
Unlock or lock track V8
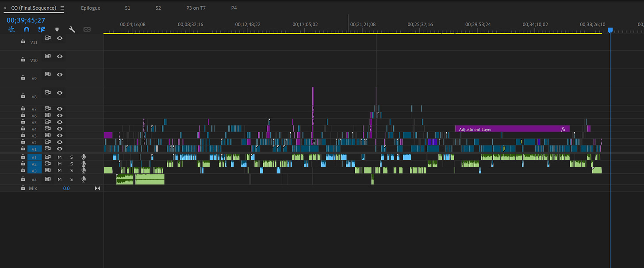(23, 96)
